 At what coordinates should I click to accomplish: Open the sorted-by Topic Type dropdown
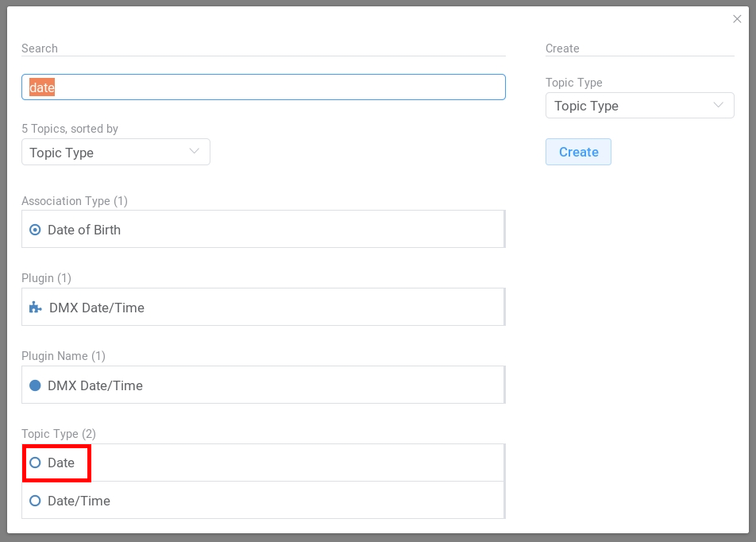(115, 152)
